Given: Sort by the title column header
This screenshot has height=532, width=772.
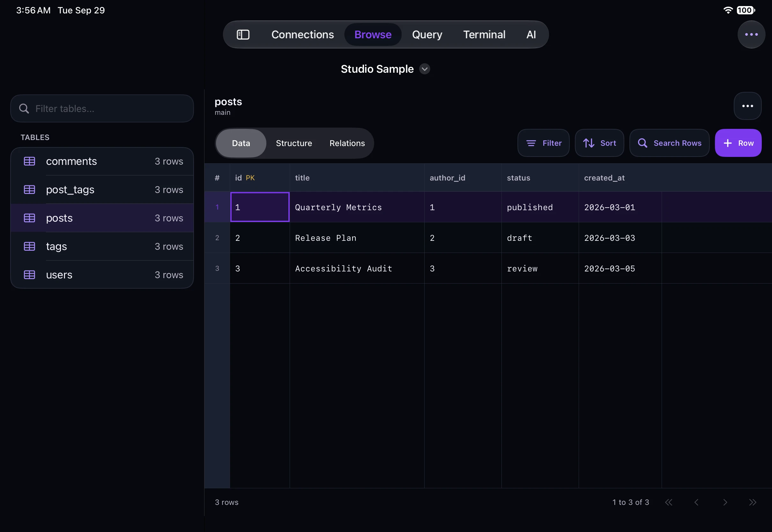Looking at the screenshot, I should click(x=357, y=178).
